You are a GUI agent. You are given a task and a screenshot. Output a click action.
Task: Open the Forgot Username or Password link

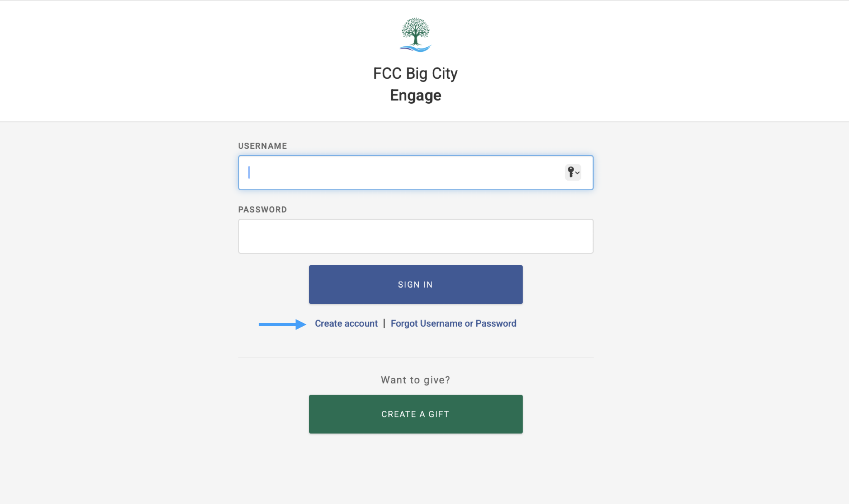pos(454,323)
